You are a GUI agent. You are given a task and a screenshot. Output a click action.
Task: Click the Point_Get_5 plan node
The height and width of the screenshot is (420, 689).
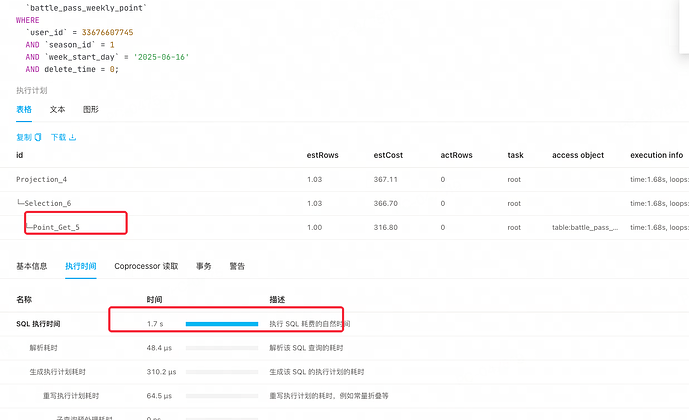[x=55, y=227]
